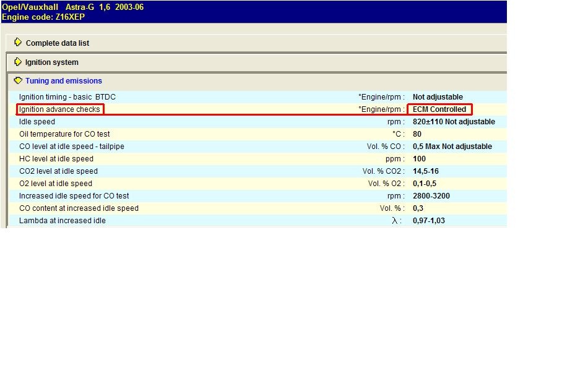Select 'Lambda at increased idle' label
588x379 pixels.
pos(63,221)
